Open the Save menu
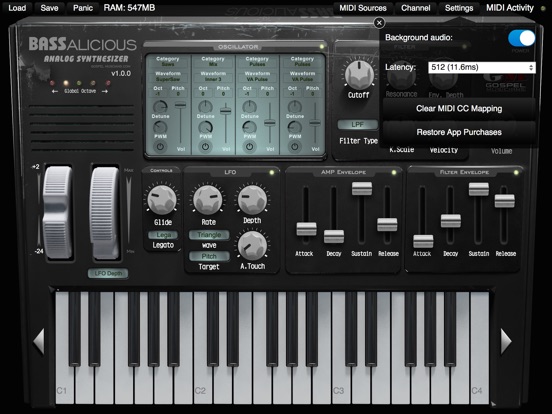Screen dimensions: 552x414 click(x=49, y=8)
